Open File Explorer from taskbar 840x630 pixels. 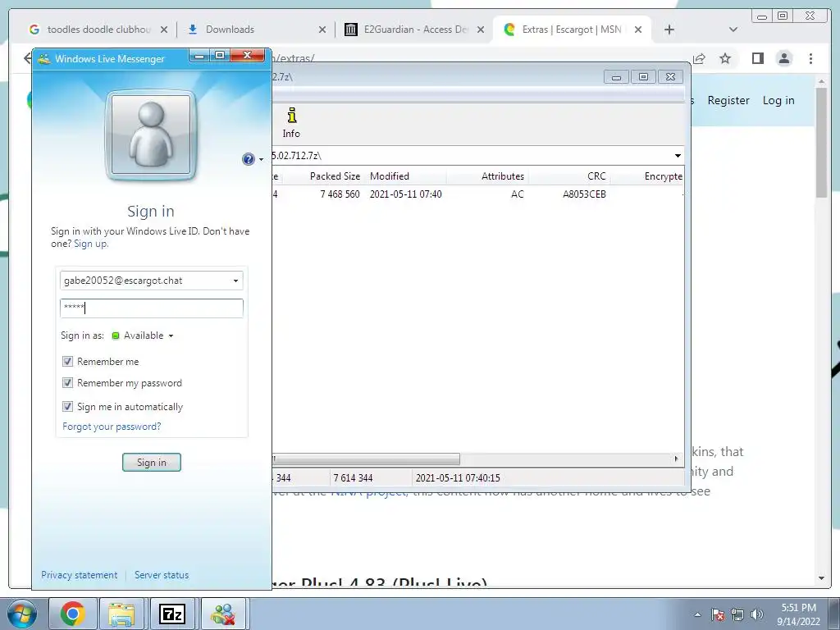121,614
